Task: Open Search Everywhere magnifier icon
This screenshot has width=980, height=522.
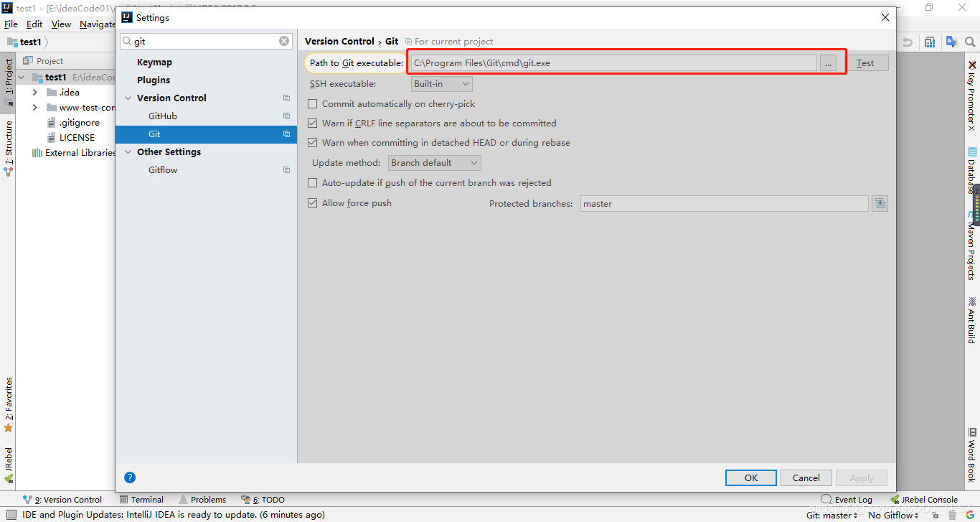Action: [x=971, y=42]
